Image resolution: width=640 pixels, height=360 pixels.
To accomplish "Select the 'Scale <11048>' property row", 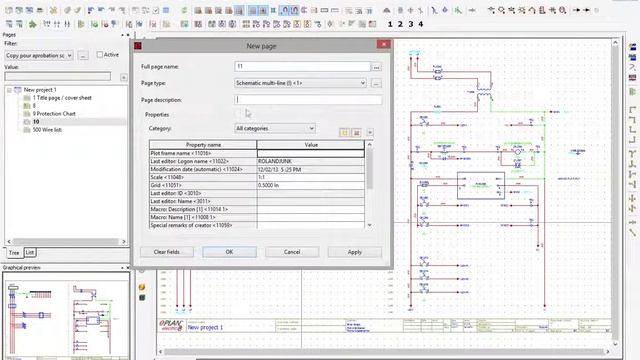I will click(x=256, y=177).
